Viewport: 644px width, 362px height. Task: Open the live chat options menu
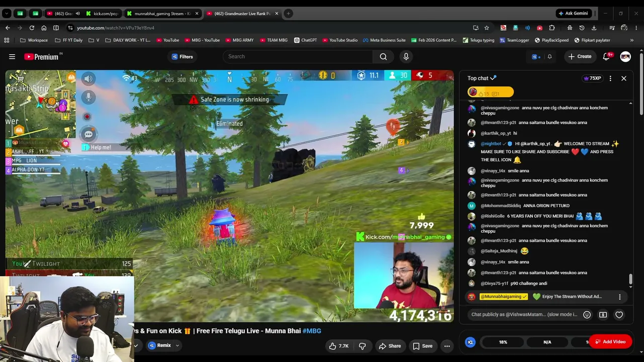click(x=610, y=78)
